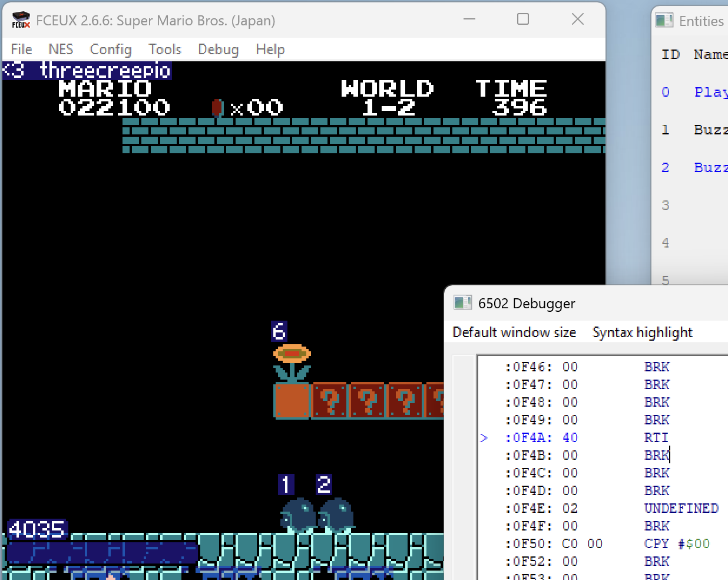Image resolution: width=728 pixels, height=580 pixels.
Task: Click the 6502 Debugger window icon
Action: (462, 303)
